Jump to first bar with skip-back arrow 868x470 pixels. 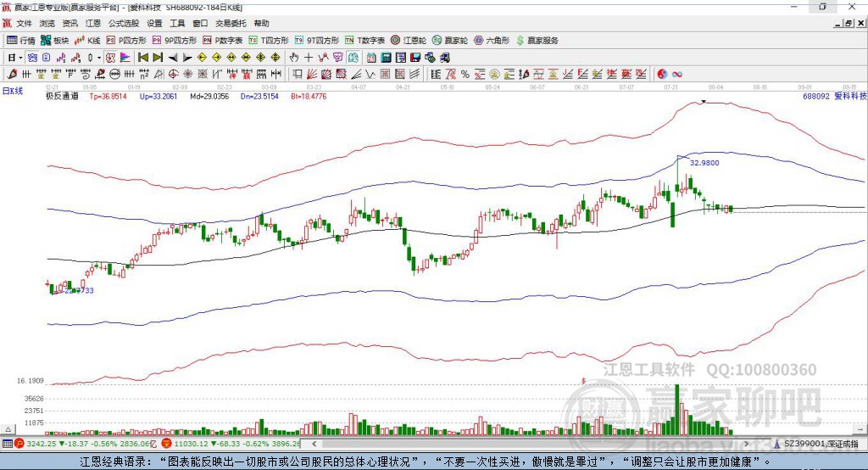(x=142, y=58)
